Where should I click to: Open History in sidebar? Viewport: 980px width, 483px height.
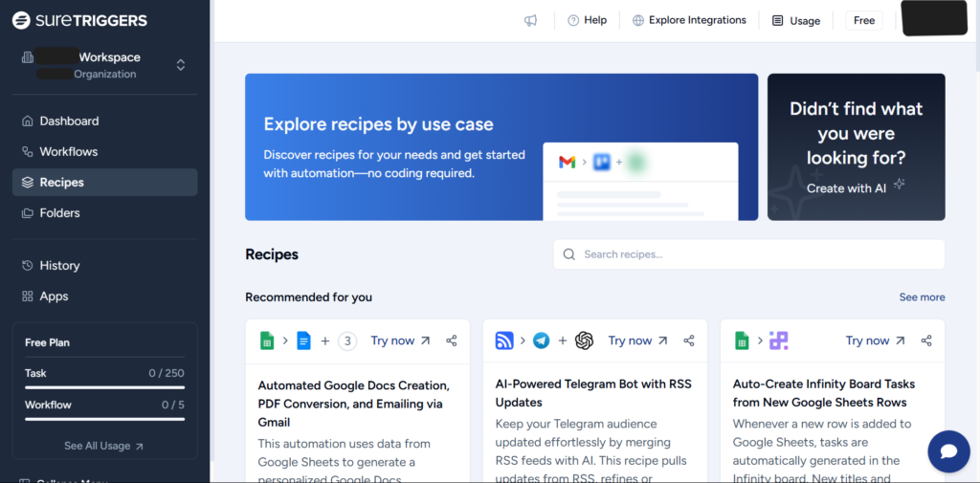click(x=105, y=266)
